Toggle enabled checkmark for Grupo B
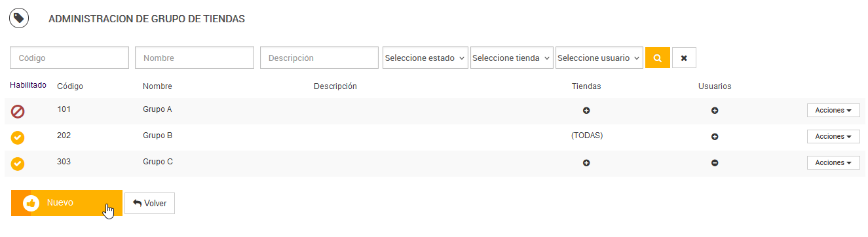The image size is (868, 237). [x=18, y=137]
